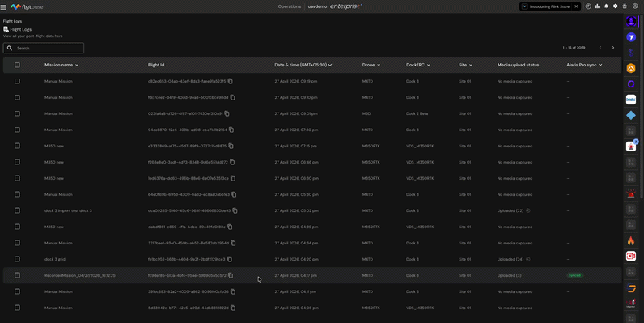Screen dimensions: 644x323
Task: Click the Synced status badge
Action: point(574,275)
